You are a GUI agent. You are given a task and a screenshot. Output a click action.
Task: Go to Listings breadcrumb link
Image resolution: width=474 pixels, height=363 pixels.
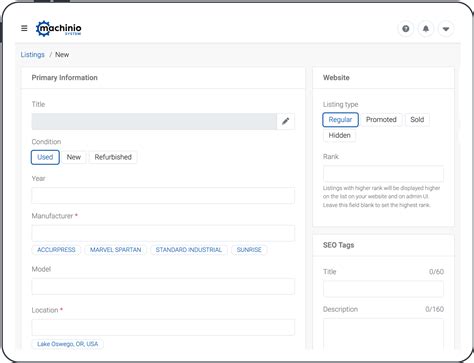tap(32, 55)
